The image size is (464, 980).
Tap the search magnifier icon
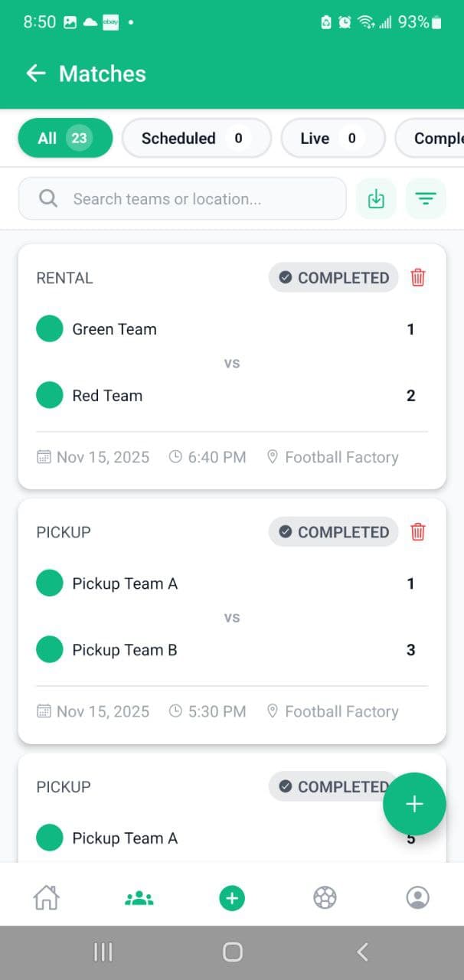(47, 198)
